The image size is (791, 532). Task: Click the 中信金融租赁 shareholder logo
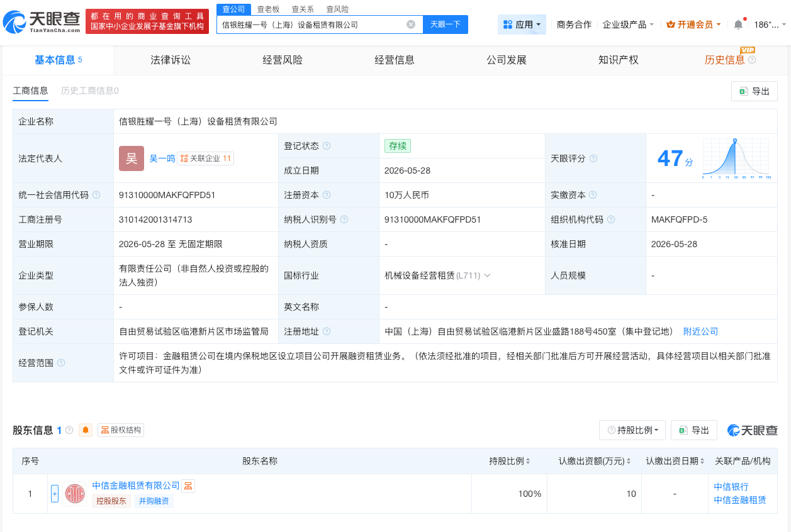click(74, 494)
